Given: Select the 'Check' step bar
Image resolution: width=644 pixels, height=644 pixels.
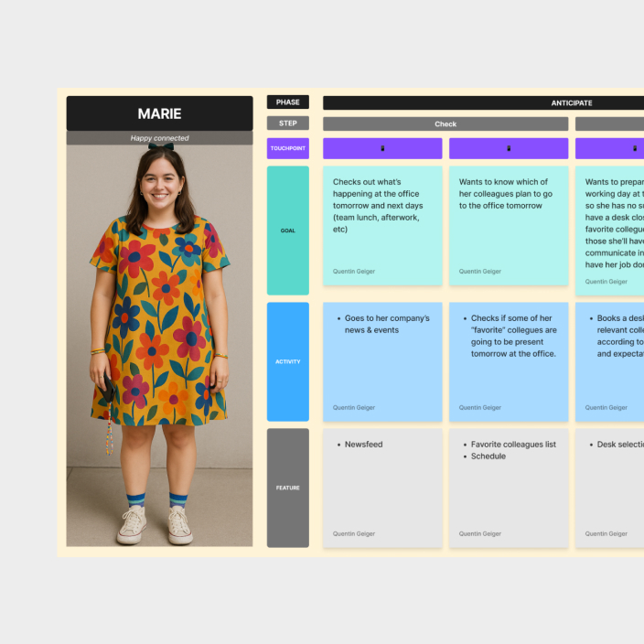Looking at the screenshot, I should pos(445,124).
